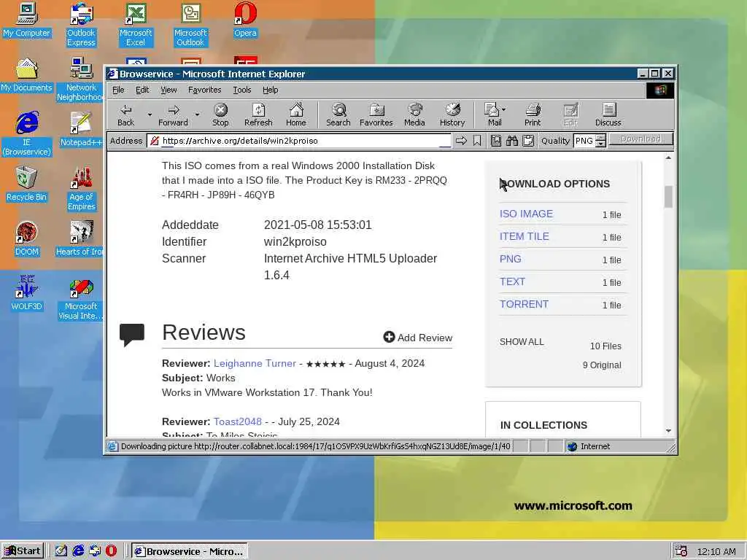
Task: Click into the Address URL field
Action: [x=300, y=141]
